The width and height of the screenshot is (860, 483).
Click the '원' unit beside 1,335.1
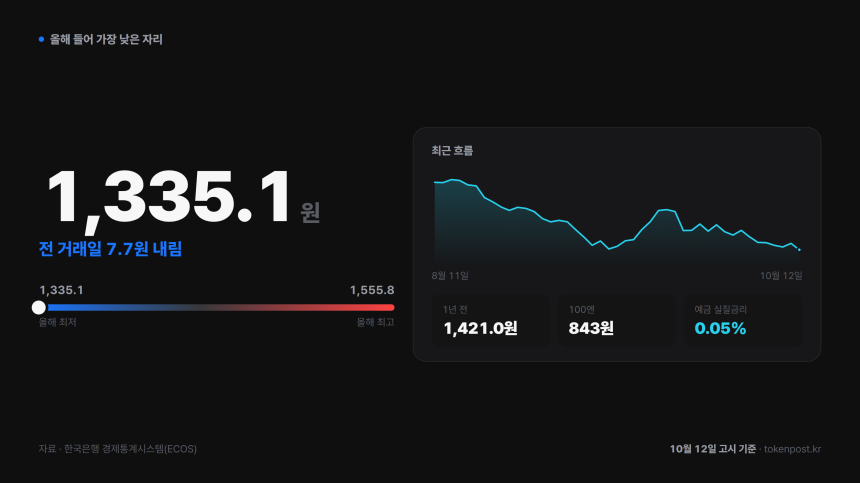point(310,212)
